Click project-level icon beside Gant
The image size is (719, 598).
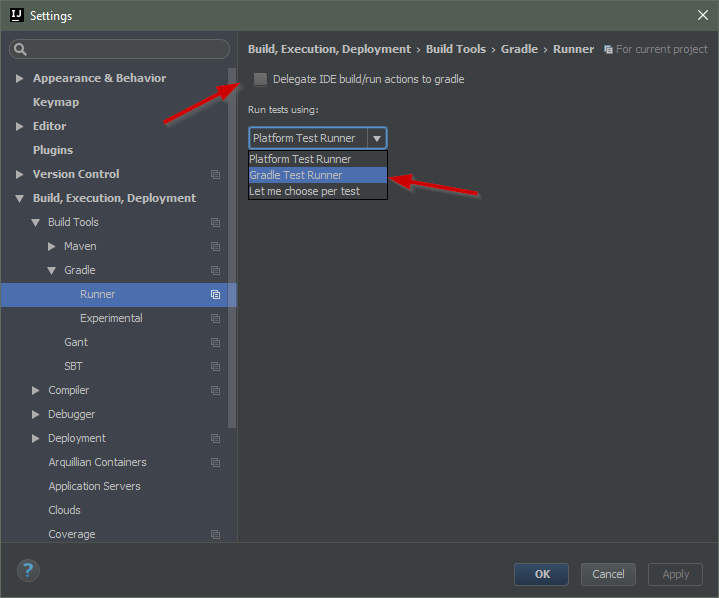coord(216,342)
